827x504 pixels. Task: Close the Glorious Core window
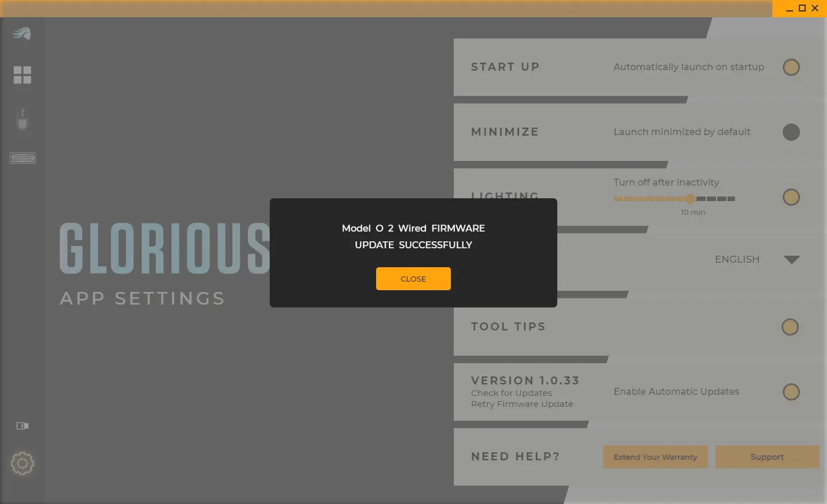(815, 8)
